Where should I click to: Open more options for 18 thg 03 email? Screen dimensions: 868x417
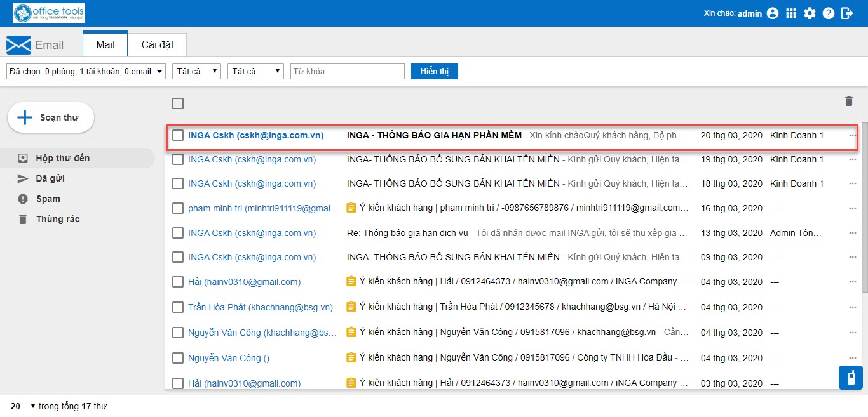point(852,183)
